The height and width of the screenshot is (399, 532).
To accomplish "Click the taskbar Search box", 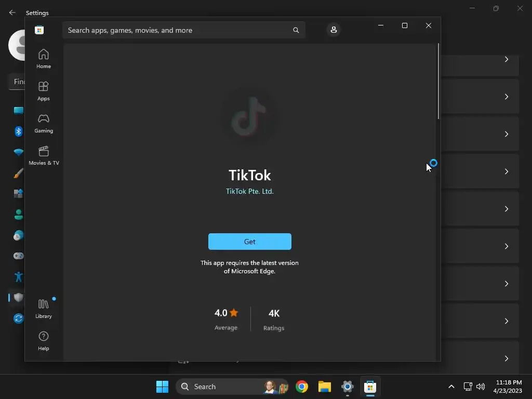I will tap(232, 387).
